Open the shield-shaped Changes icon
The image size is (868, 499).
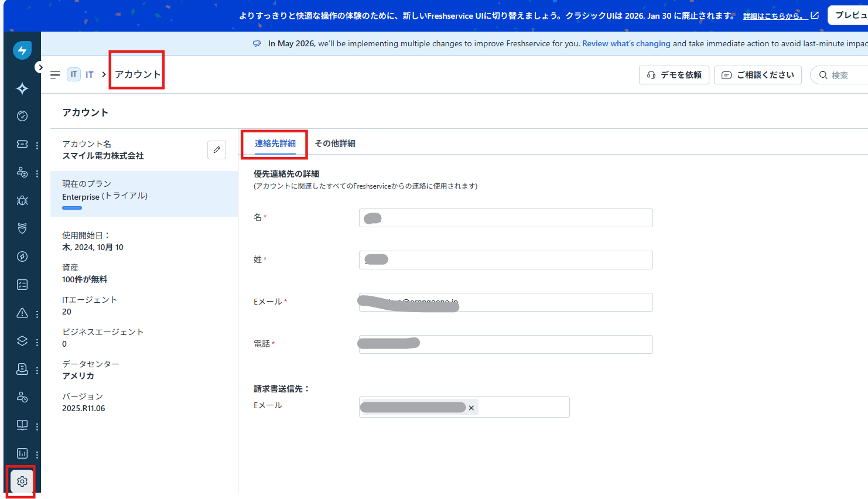22,228
